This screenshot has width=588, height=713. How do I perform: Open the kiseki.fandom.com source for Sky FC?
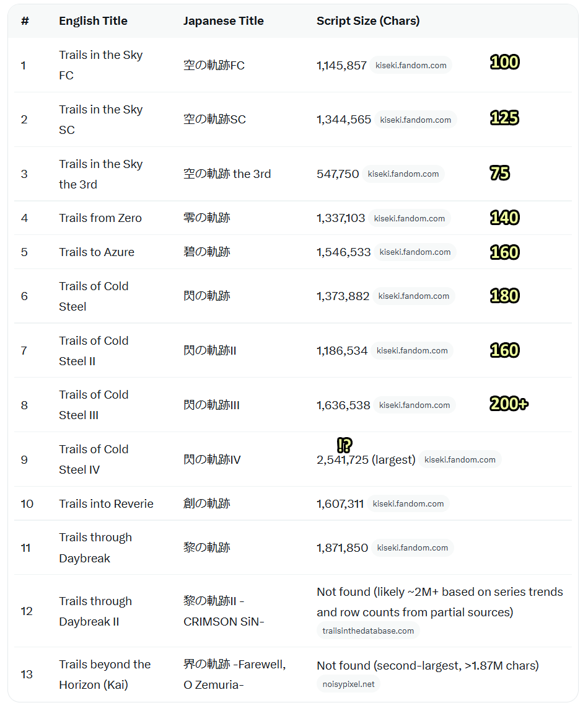pyautogui.click(x=411, y=66)
